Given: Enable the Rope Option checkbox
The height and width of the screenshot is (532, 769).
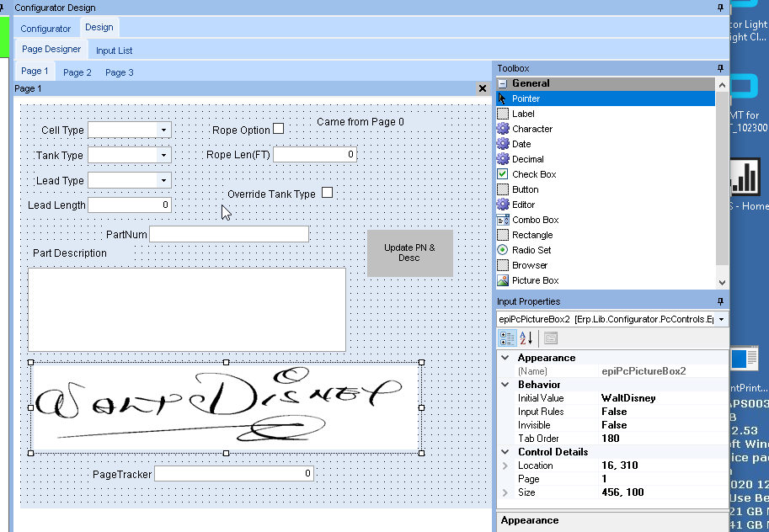Looking at the screenshot, I should pyautogui.click(x=279, y=129).
